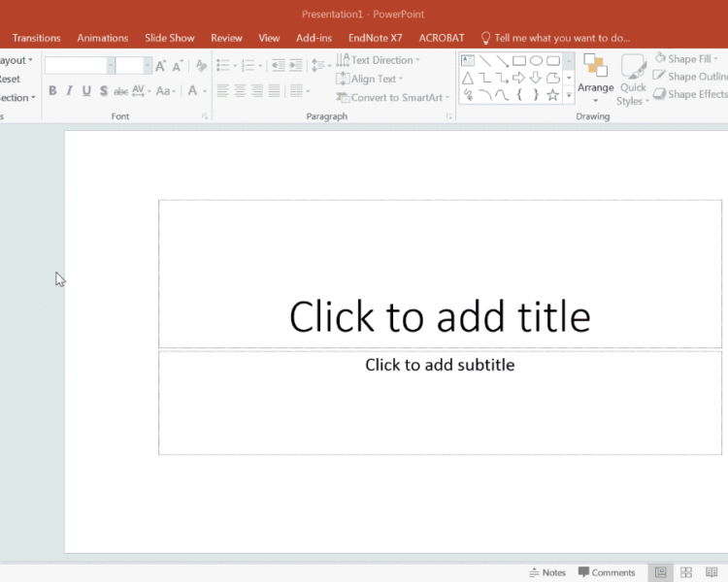Pick the oval shape from the gallery
728x582 pixels.
click(x=536, y=60)
